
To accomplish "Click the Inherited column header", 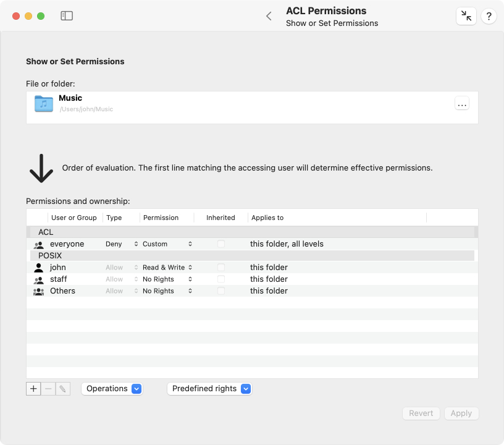I will pyautogui.click(x=220, y=218).
